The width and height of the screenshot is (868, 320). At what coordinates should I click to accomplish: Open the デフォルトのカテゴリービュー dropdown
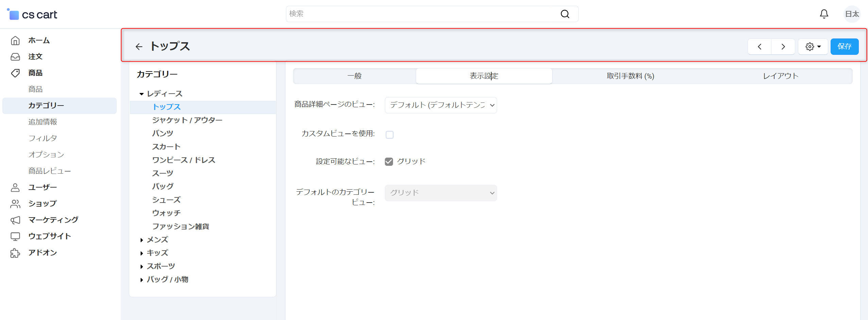tap(441, 193)
